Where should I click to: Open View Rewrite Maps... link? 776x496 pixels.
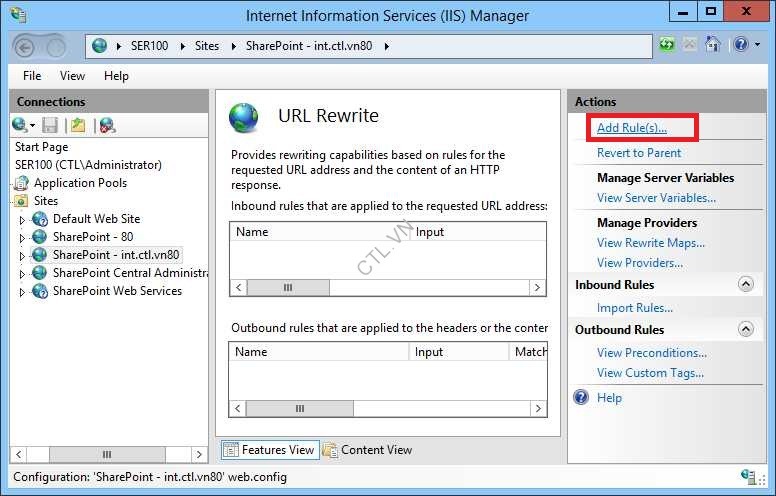click(651, 243)
